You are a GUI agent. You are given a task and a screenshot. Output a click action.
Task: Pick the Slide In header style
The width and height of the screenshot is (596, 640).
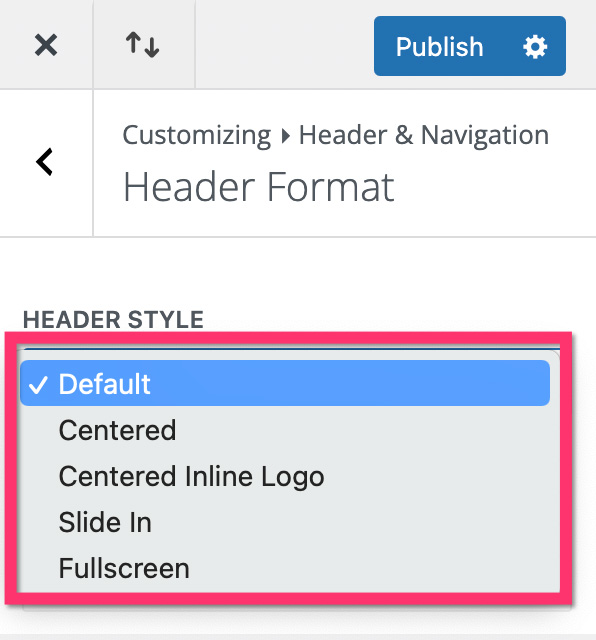105,522
